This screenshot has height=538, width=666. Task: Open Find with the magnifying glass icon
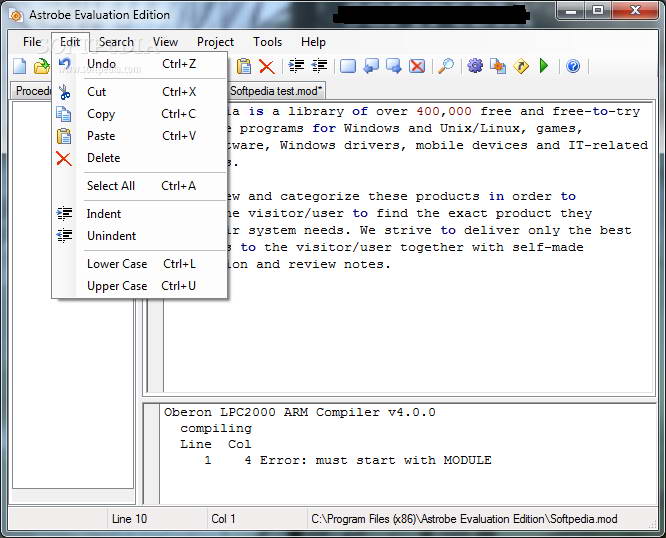pyautogui.click(x=446, y=66)
